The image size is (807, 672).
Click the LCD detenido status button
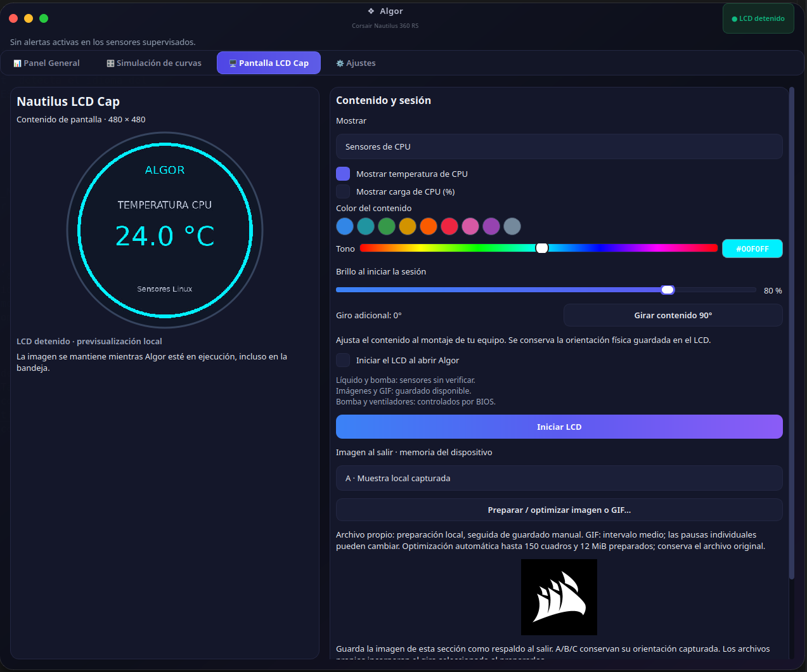[758, 18]
